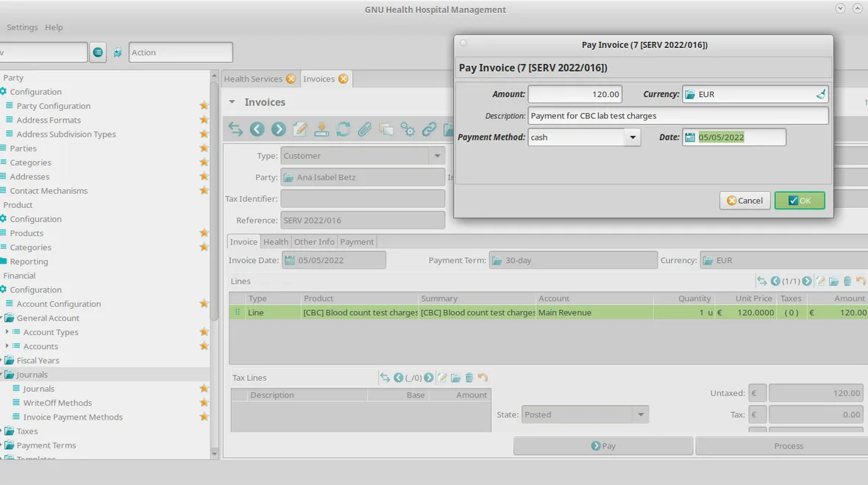The image size is (868, 485).
Task: Go to previous record in Invoices toolbar
Action: click(x=257, y=129)
